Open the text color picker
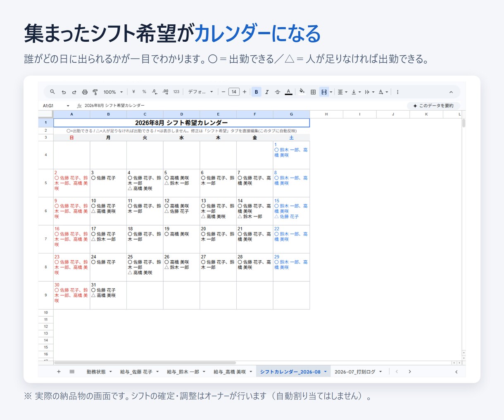 pyautogui.click(x=288, y=92)
